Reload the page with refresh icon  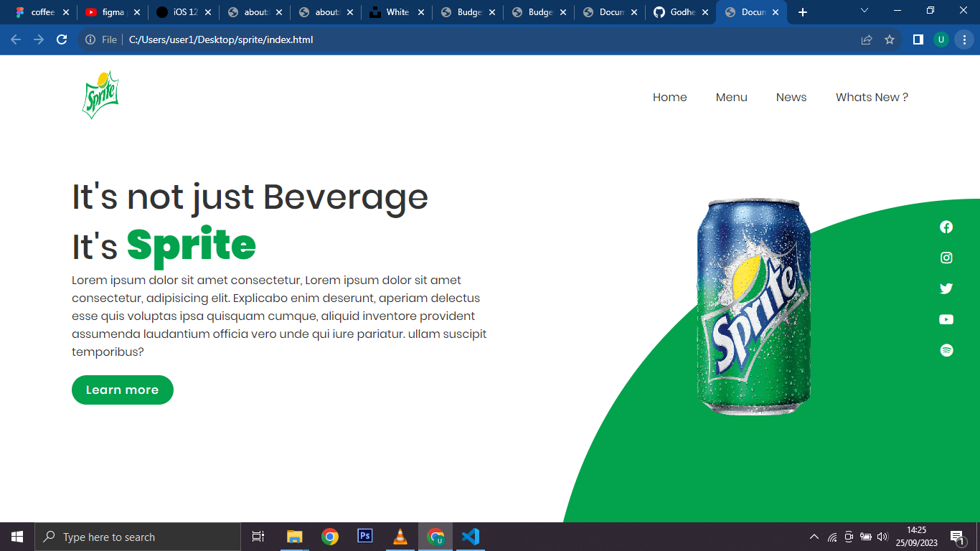pos(62,39)
